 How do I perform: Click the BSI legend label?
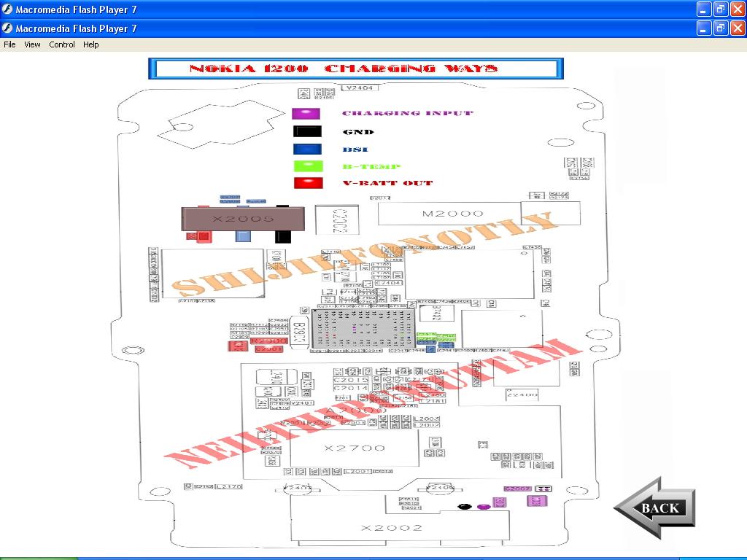tap(355, 149)
